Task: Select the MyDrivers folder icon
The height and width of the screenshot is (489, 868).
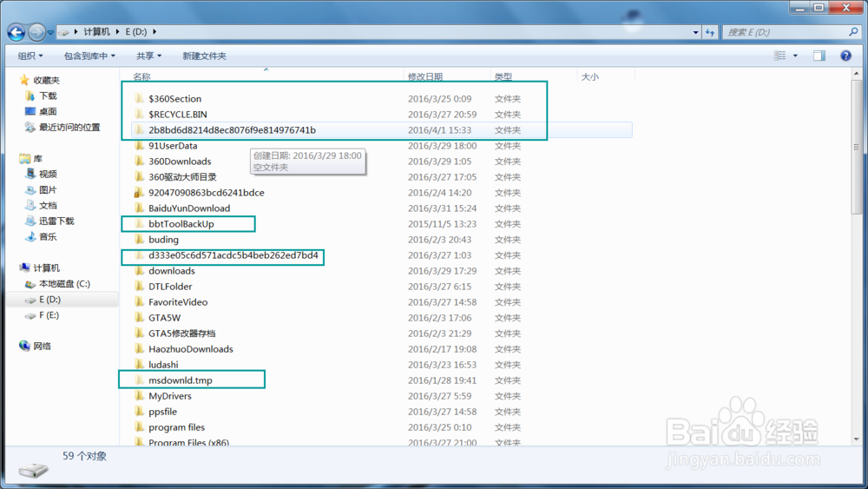Action: (140, 396)
